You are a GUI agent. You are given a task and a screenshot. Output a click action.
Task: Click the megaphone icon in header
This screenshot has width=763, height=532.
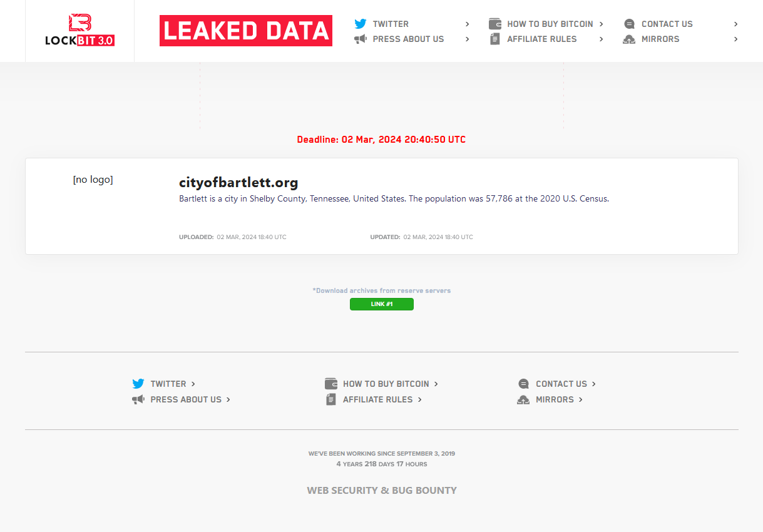[360, 39]
